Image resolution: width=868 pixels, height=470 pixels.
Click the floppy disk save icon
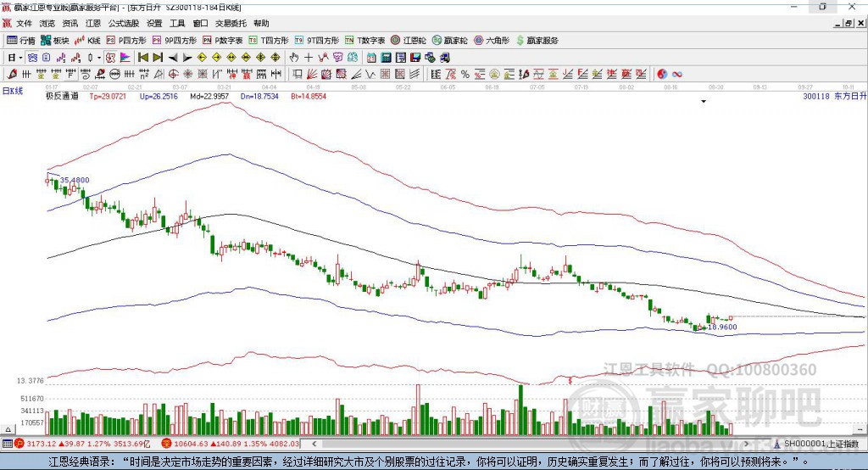pos(415,58)
